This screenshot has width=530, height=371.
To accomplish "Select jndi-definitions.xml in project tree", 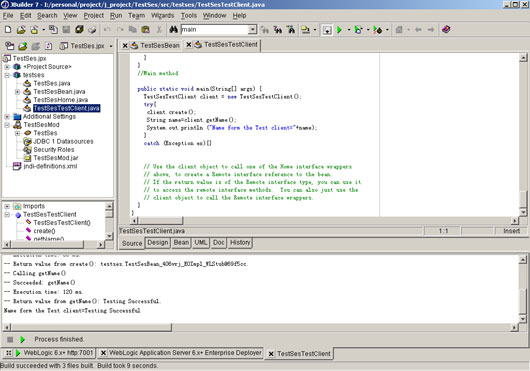I will coord(50,166).
